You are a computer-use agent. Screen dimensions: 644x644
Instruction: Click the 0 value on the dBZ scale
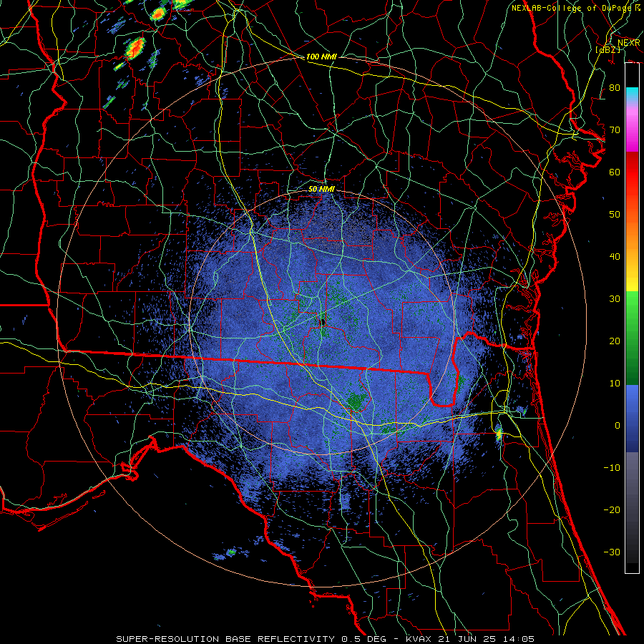coord(618,426)
